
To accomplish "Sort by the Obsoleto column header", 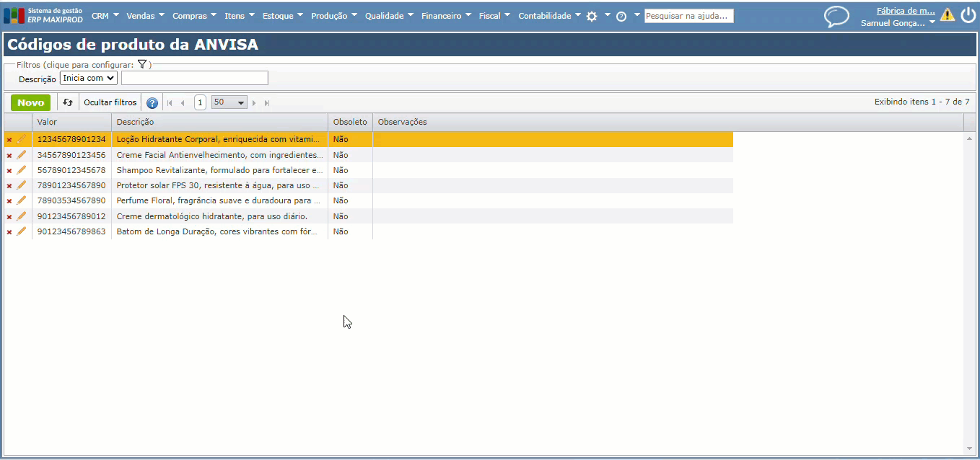I will pos(350,122).
